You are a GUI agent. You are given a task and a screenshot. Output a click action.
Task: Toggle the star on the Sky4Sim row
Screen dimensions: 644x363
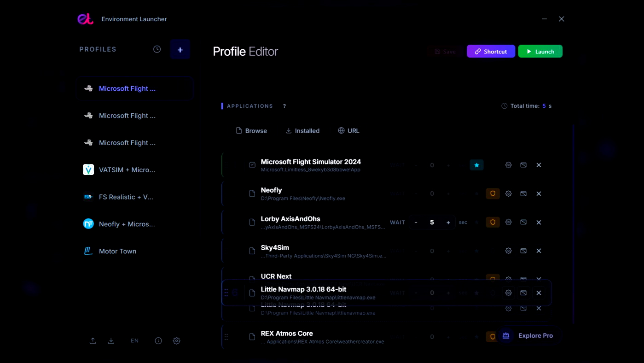(x=476, y=251)
